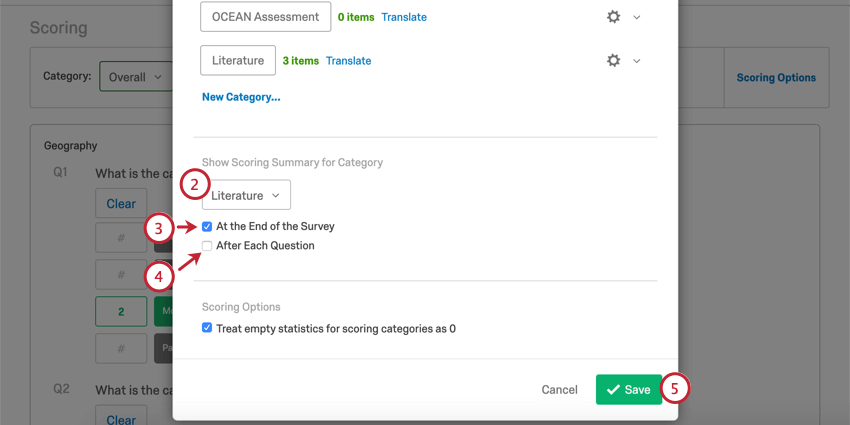Open gear settings for Literature category
Viewport: 850px width, 425px height.
coord(613,61)
